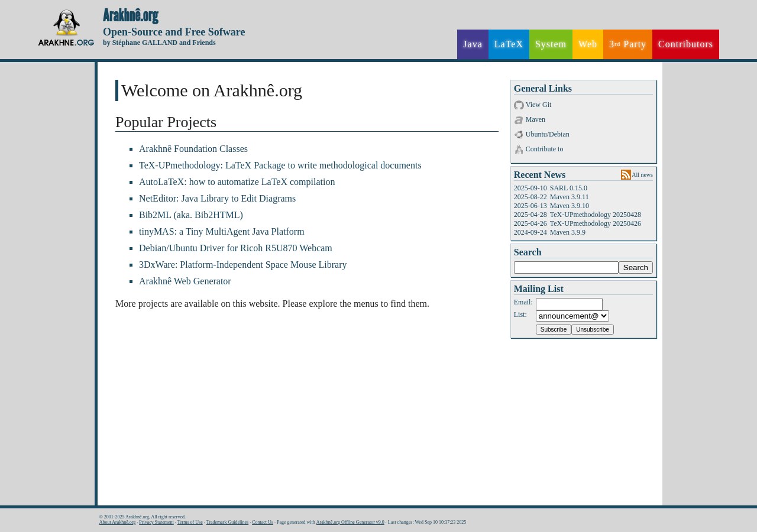The width and height of the screenshot is (757, 532).
Task: Open the mailing list selection dropdown
Action: (x=572, y=316)
